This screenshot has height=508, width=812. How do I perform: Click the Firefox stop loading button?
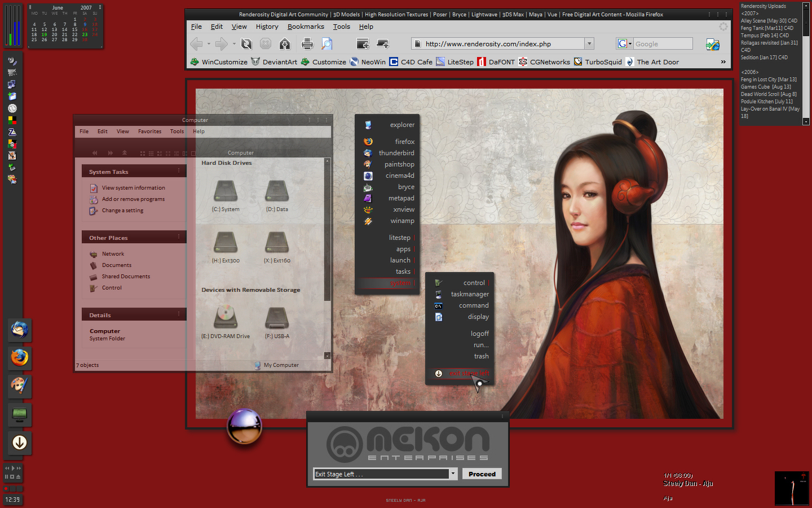click(266, 43)
